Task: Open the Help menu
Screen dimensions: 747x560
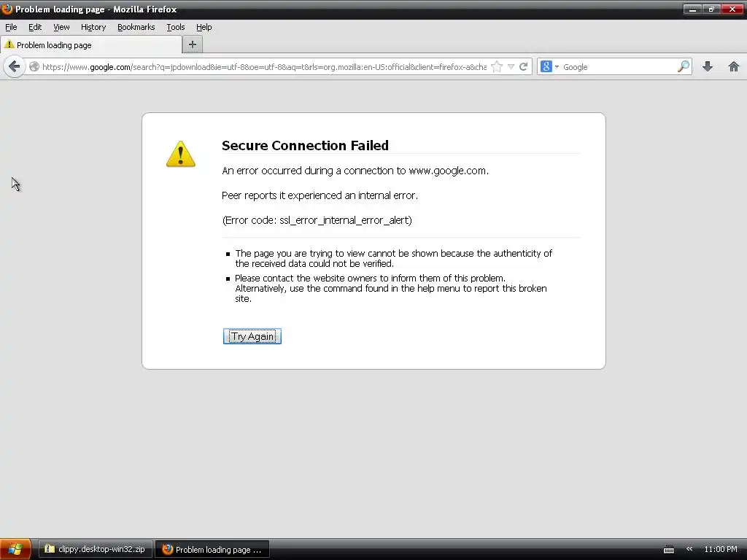Action: coord(204,27)
